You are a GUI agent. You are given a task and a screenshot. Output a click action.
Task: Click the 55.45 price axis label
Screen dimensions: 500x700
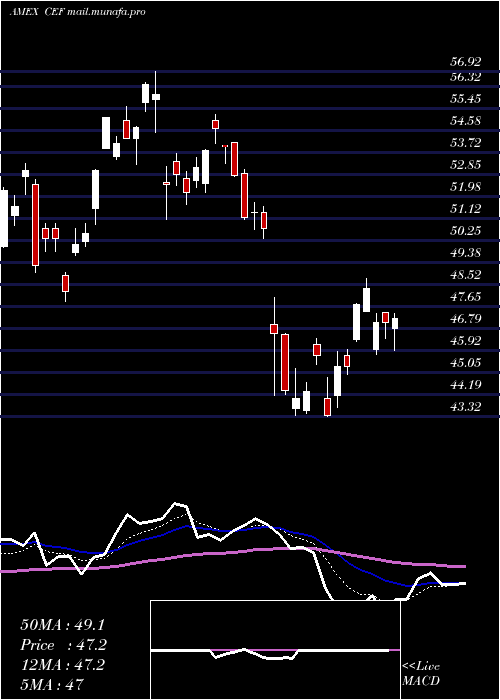(465, 99)
